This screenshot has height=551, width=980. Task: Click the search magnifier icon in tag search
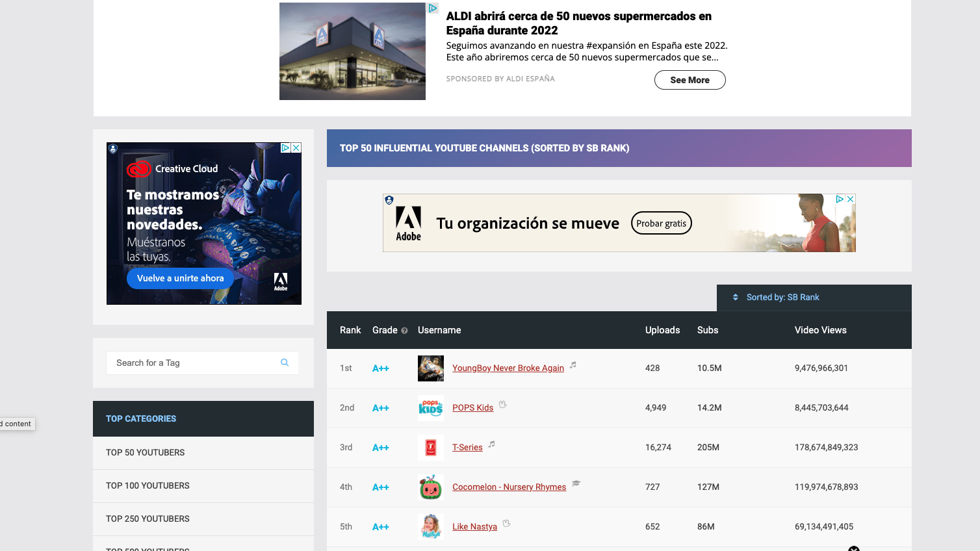285,363
